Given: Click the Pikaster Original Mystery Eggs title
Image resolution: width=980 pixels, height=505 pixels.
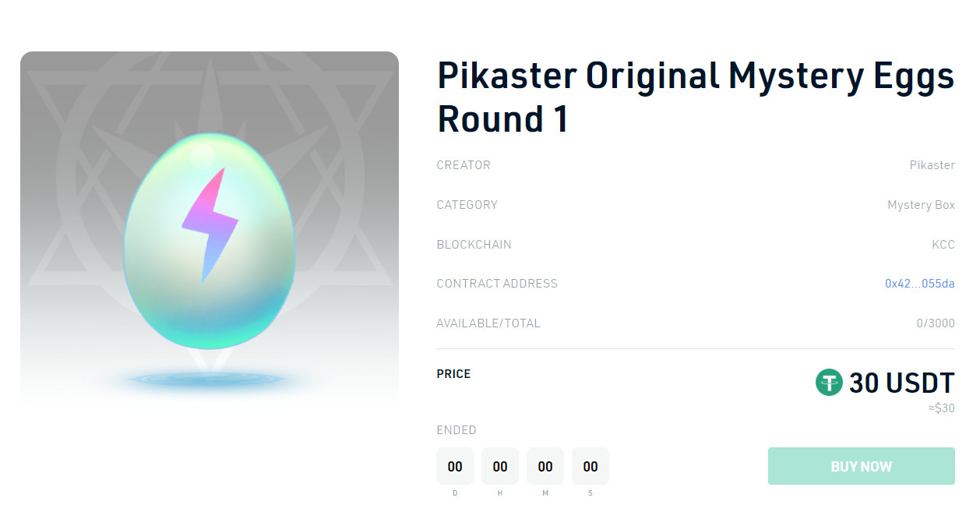Looking at the screenshot, I should pos(696,97).
